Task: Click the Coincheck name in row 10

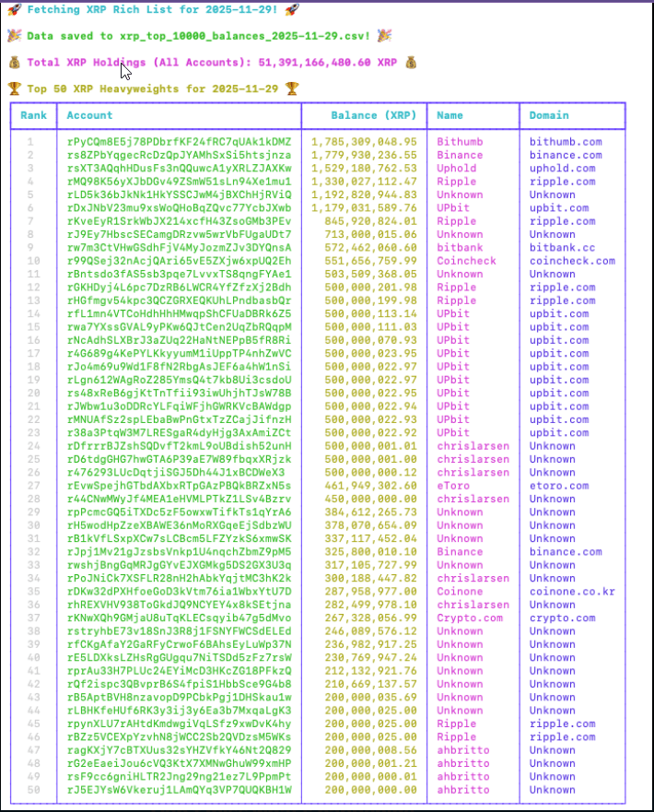Action: click(x=466, y=261)
